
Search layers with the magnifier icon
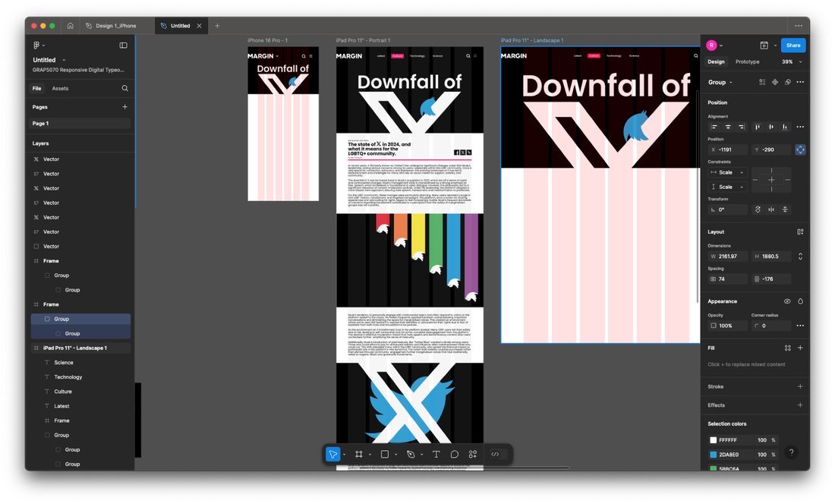coord(124,88)
